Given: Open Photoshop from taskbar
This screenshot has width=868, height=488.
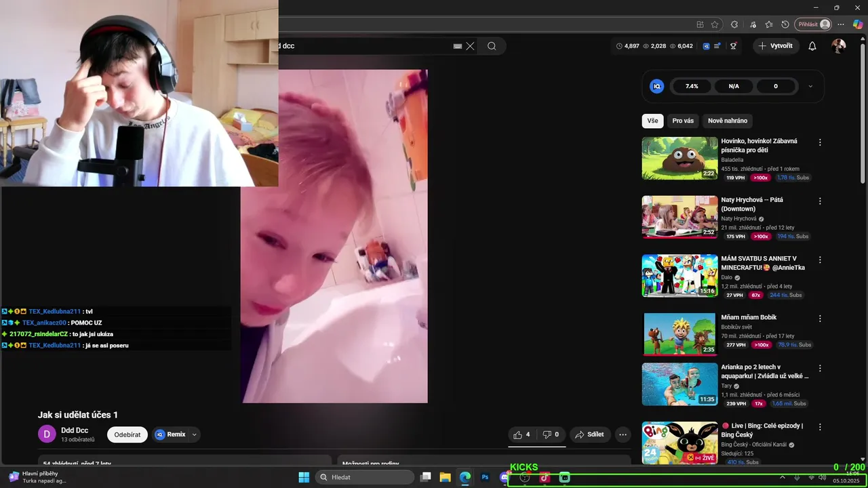Looking at the screenshot, I should (485, 477).
